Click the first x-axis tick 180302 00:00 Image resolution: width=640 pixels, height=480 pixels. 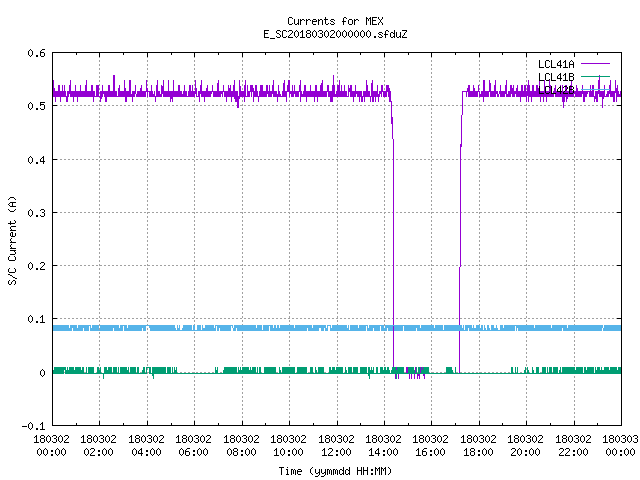point(51,445)
